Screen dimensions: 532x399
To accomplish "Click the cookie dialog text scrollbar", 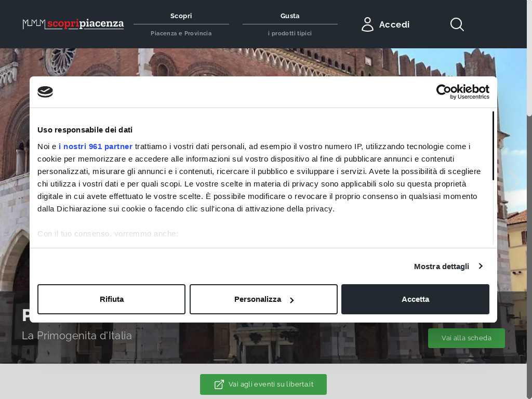I will [x=493, y=146].
